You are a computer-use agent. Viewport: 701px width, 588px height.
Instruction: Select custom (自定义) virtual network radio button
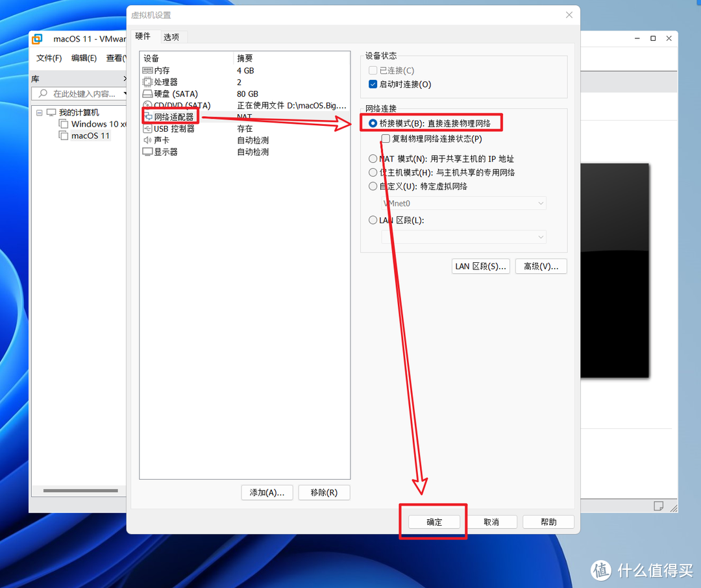tap(373, 186)
